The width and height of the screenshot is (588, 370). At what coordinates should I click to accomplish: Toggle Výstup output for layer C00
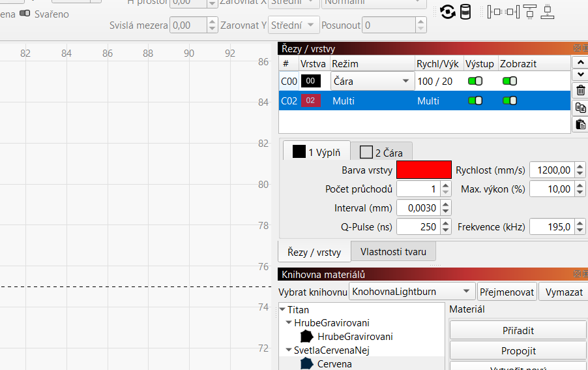tap(475, 81)
